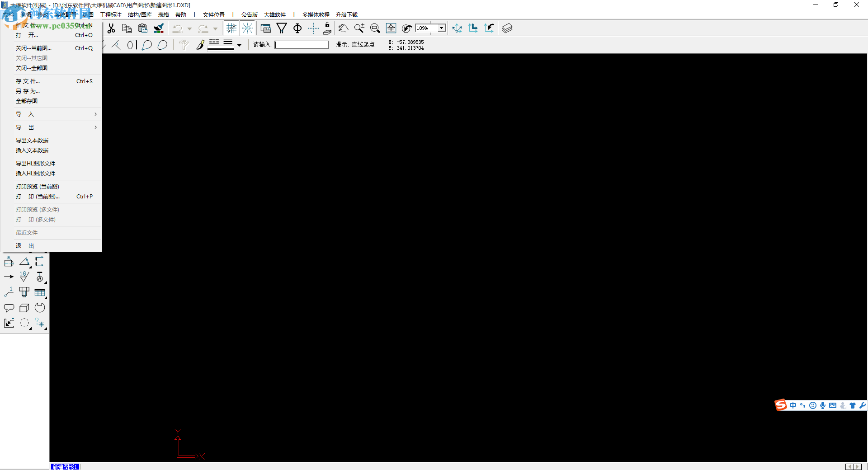Select the pan hand tool

[343, 28]
